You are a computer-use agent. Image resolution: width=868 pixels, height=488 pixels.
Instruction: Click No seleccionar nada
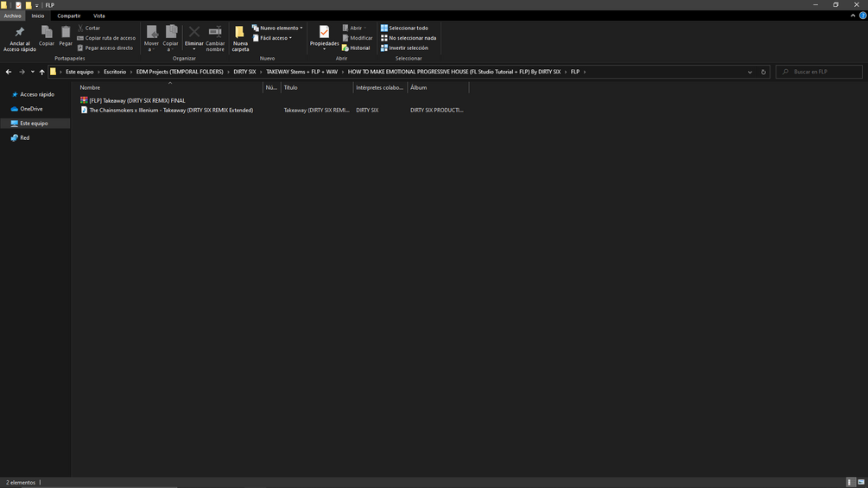(x=409, y=38)
